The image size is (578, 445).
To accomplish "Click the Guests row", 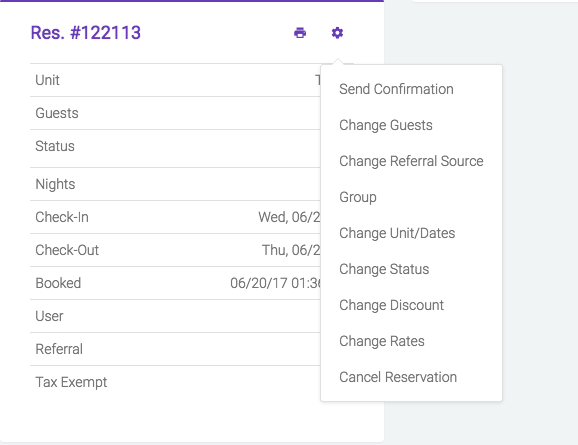I will (175, 113).
